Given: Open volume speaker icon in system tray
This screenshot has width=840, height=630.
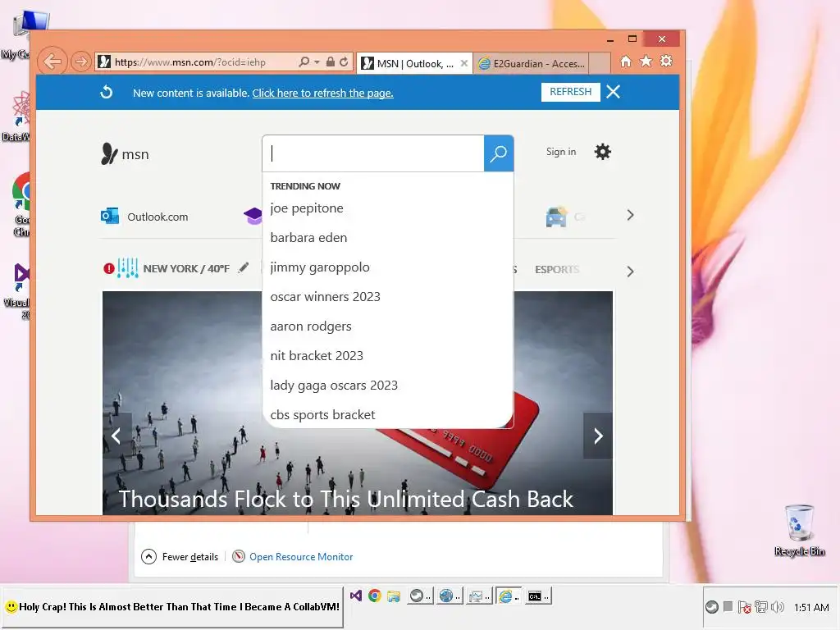Looking at the screenshot, I should tap(778, 607).
